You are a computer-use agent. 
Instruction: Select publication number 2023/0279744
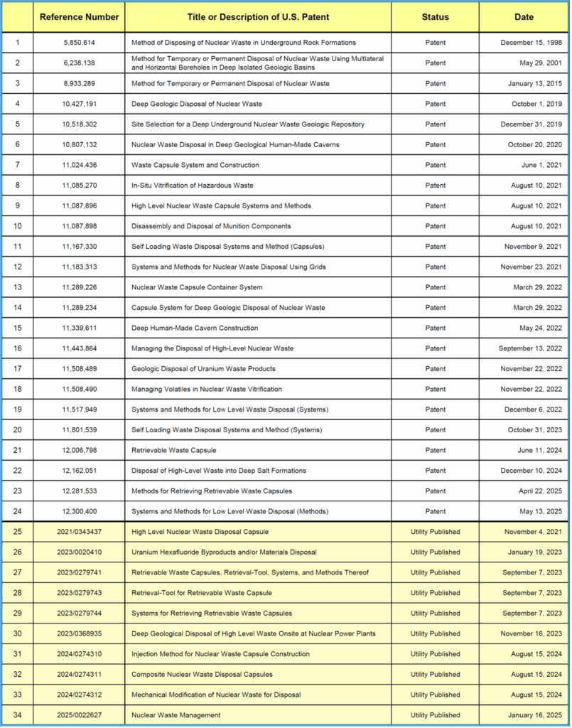(x=80, y=614)
